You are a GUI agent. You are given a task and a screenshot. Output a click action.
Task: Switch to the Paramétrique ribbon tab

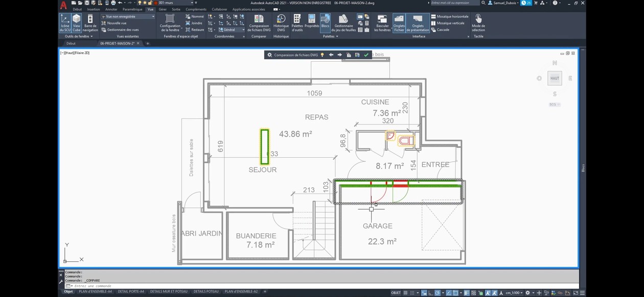pyautogui.click(x=132, y=9)
